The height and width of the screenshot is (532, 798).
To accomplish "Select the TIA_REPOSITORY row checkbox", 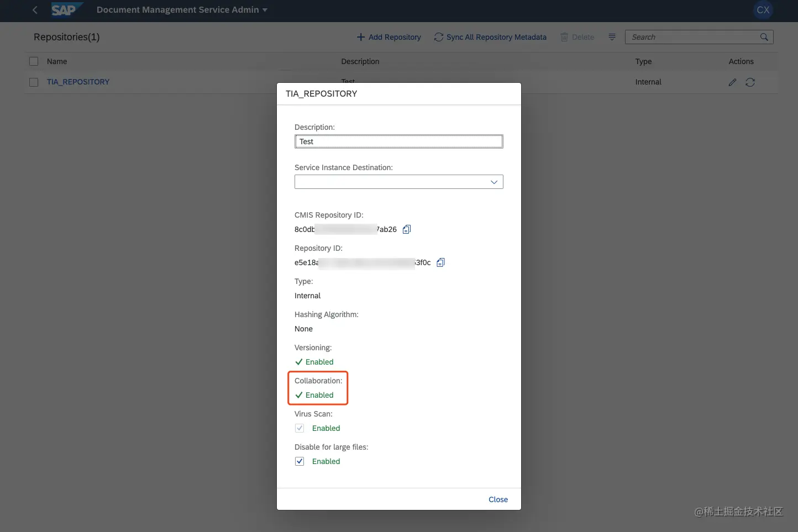I will coord(34,82).
